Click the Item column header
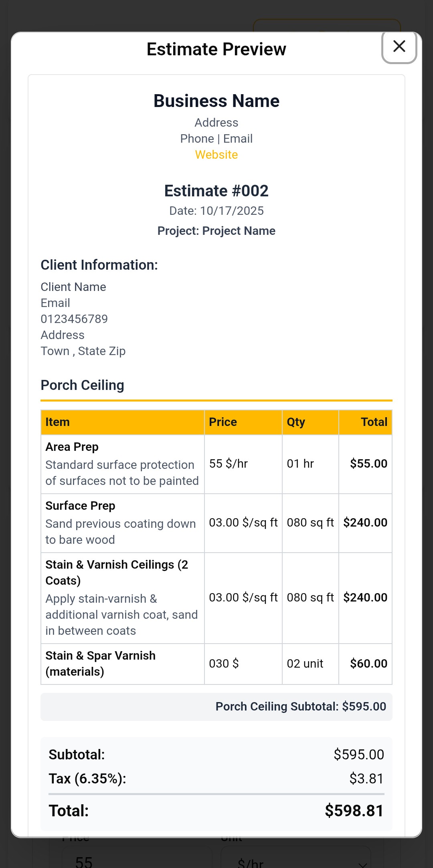433x868 pixels. click(57, 422)
